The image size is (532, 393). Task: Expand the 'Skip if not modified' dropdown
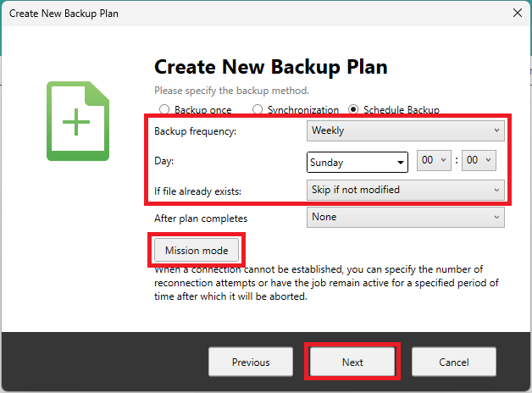coord(405,190)
